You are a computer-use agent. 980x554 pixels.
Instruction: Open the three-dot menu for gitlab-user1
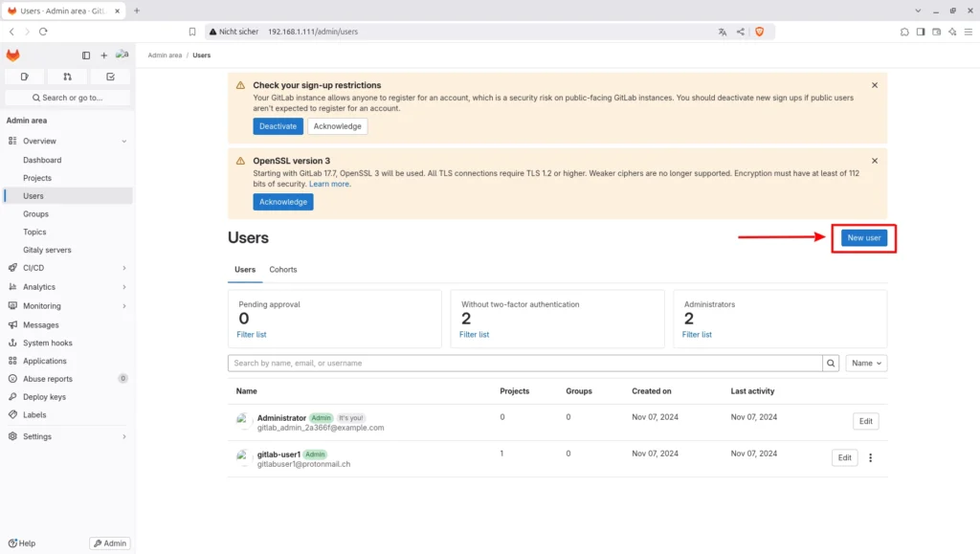(x=870, y=458)
